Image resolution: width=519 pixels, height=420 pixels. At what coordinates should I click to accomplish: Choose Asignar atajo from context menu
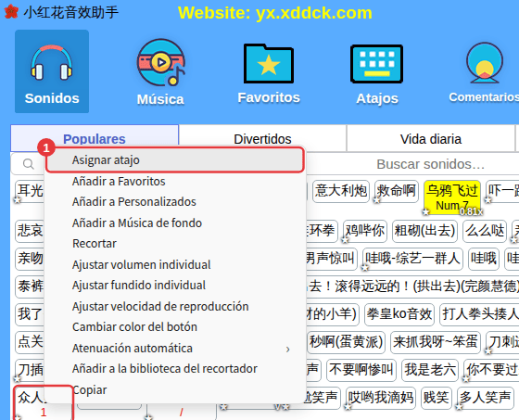click(x=175, y=159)
